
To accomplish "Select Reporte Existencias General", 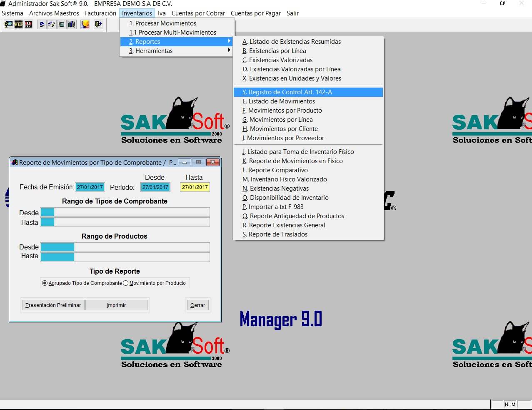I will click(308, 225).
